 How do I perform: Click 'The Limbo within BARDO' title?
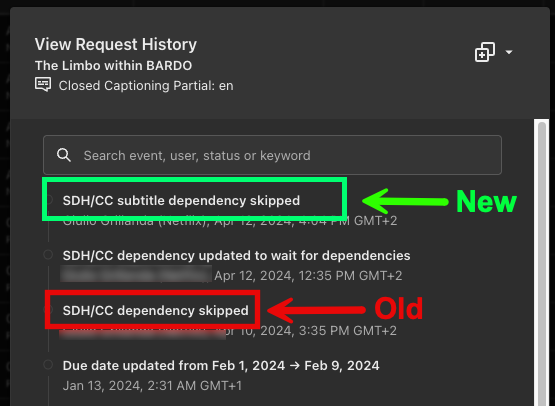tap(113, 65)
